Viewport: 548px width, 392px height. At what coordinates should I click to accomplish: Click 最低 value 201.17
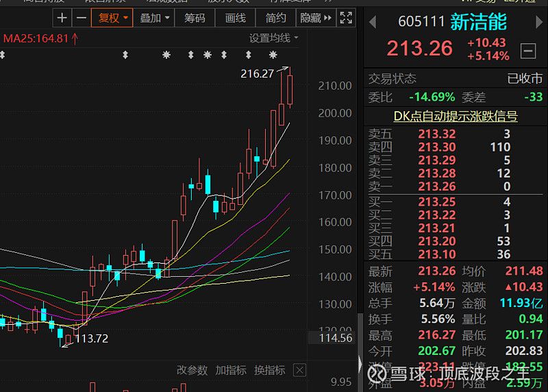click(x=524, y=335)
